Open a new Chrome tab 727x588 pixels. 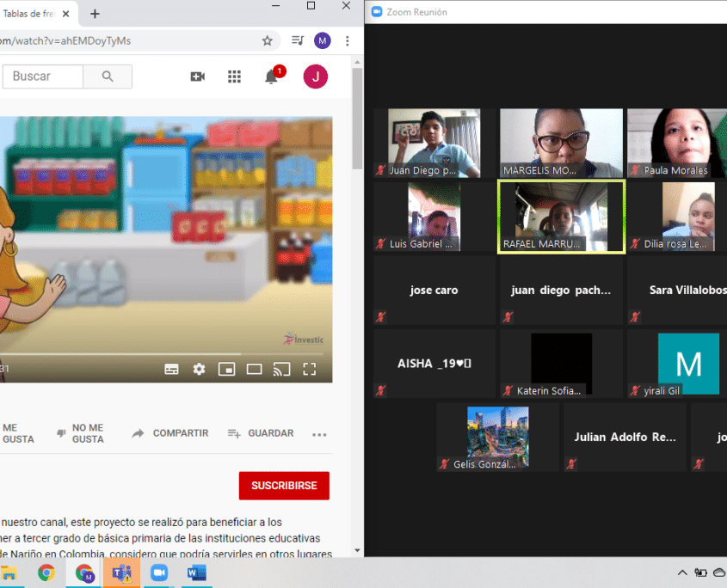(x=95, y=14)
